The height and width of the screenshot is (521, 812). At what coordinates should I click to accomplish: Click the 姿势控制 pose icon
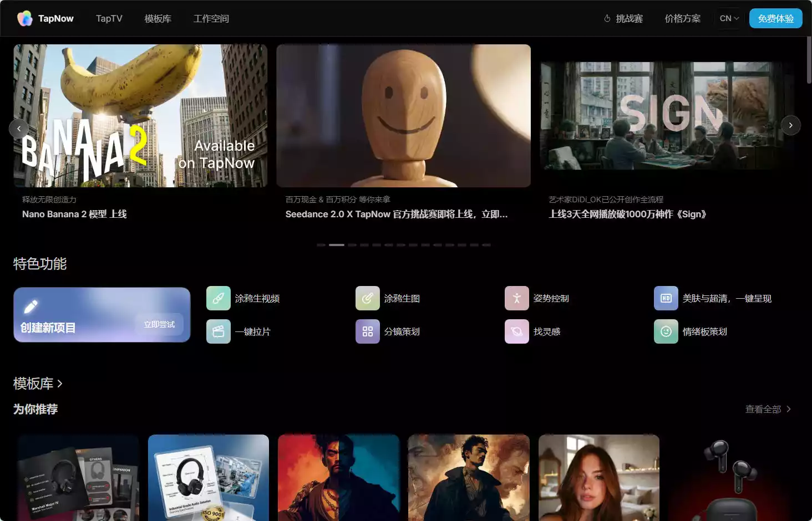click(517, 298)
